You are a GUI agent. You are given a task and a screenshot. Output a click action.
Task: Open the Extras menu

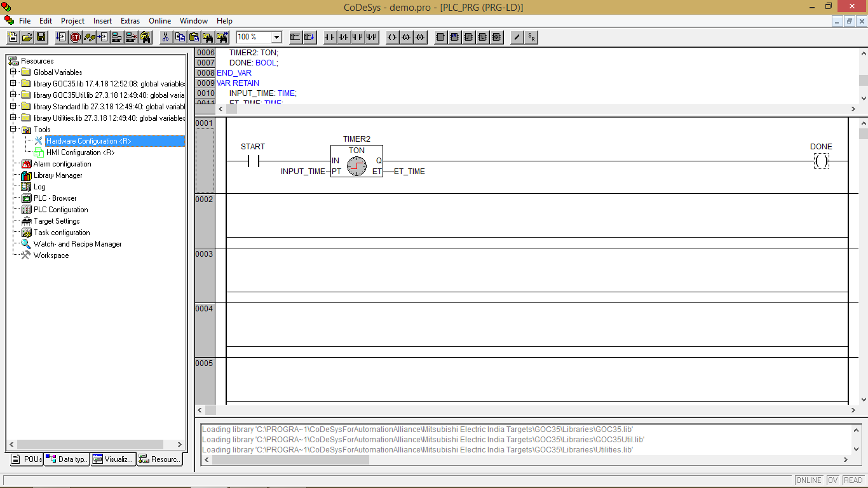click(130, 20)
